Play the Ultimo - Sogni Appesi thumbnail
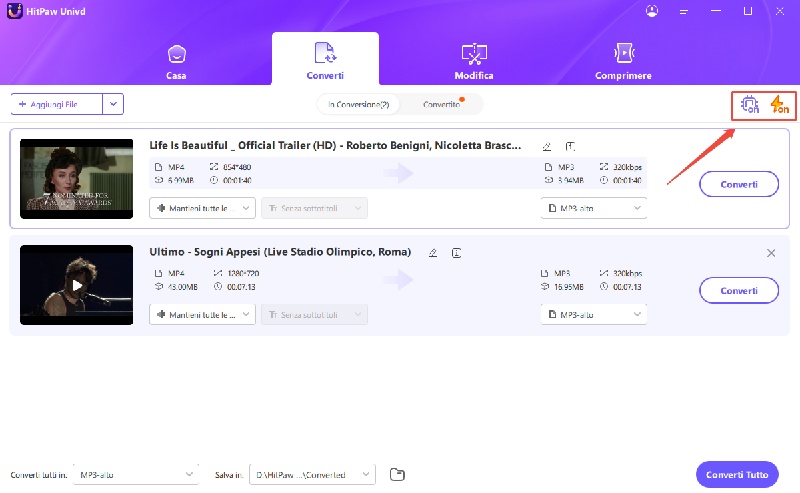Image resolution: width=800 pixels, height=493 pixels. point(76,285)
